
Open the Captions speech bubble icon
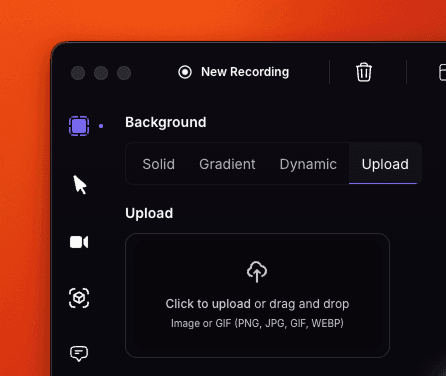(x=79, y=354)
